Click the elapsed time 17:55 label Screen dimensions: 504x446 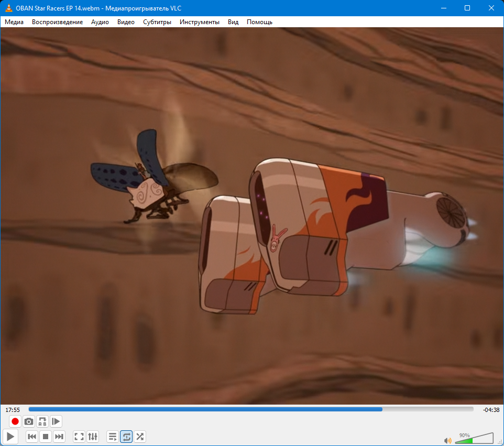pos(13,410)
